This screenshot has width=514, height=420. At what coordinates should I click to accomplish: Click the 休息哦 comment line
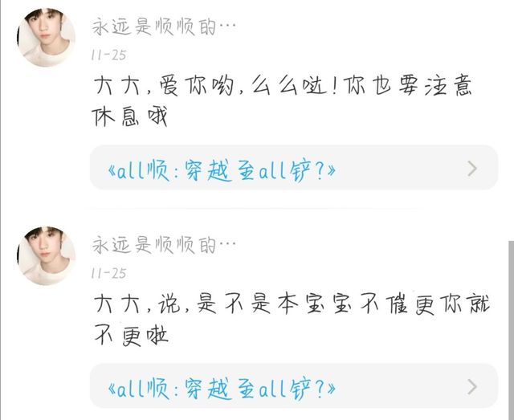(130, 116)
